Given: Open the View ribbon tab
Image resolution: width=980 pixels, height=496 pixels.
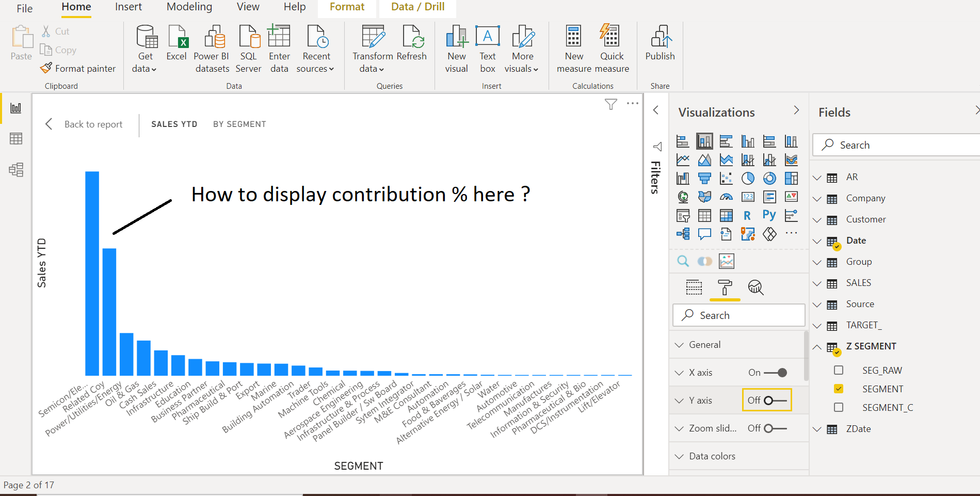Looking at the screenshot, I should [x=248, y=7].
